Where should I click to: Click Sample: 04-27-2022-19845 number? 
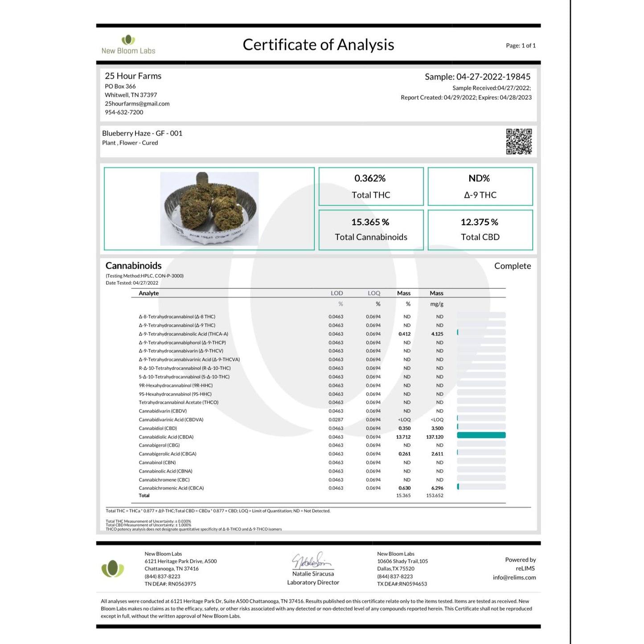pyautogui.click(x=478, y=77)
